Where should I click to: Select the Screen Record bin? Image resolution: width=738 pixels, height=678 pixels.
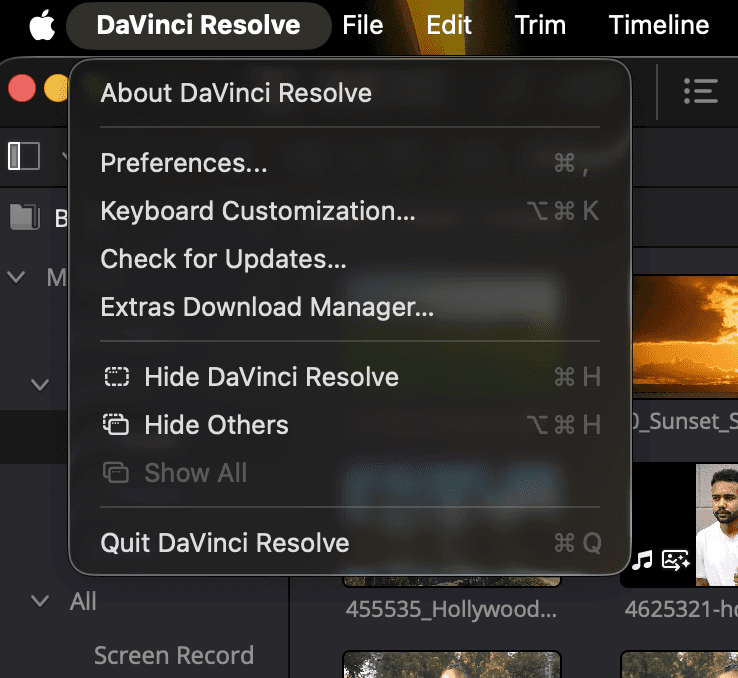tap(174, 655)
